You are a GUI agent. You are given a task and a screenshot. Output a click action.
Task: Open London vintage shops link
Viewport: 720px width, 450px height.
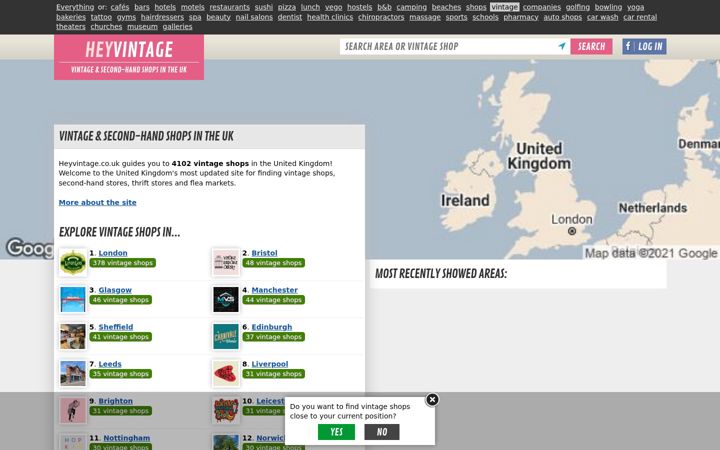pos(113,253)
